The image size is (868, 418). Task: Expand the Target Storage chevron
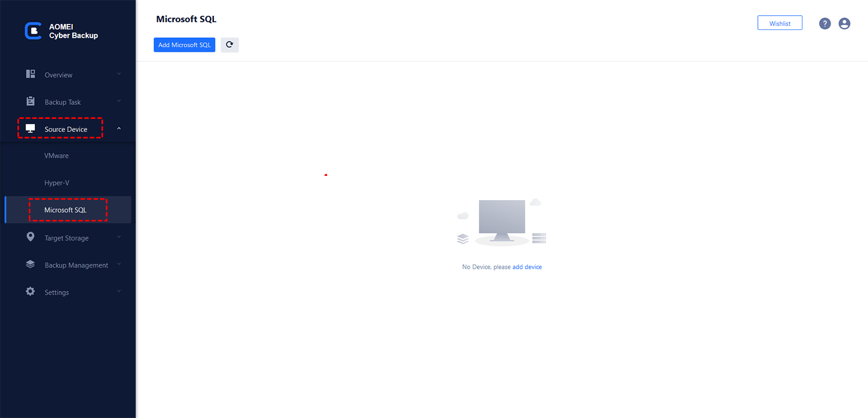119,237
